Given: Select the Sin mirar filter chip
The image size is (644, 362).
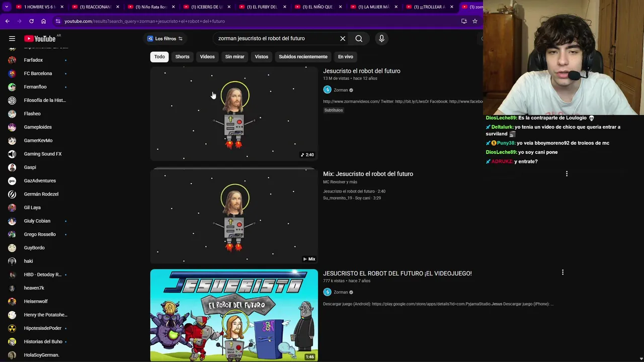Looking at the screenshot, I should (x=234, y=57).
